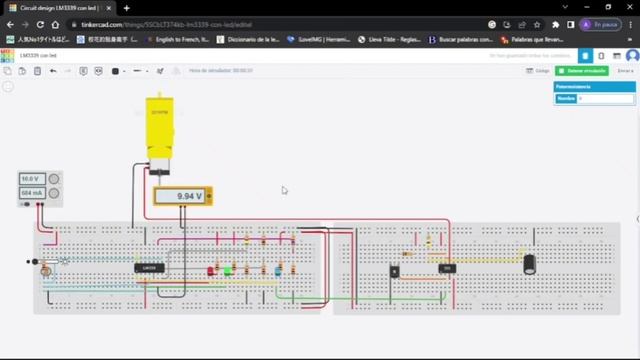
Task: Click the 555 timer chip
Action: (x=447, y=268)
